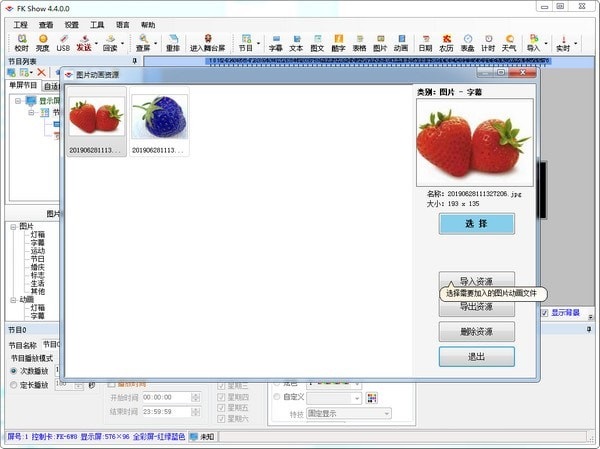Click the 开始时间 00:00:00 field
The image size is (600, 449).
point(171,397)
